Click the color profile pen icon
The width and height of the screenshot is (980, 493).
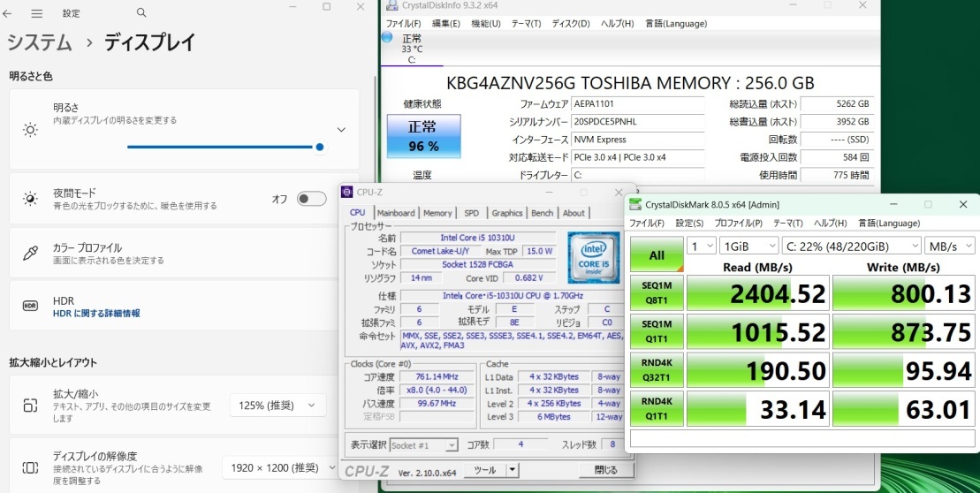(30, 253)
